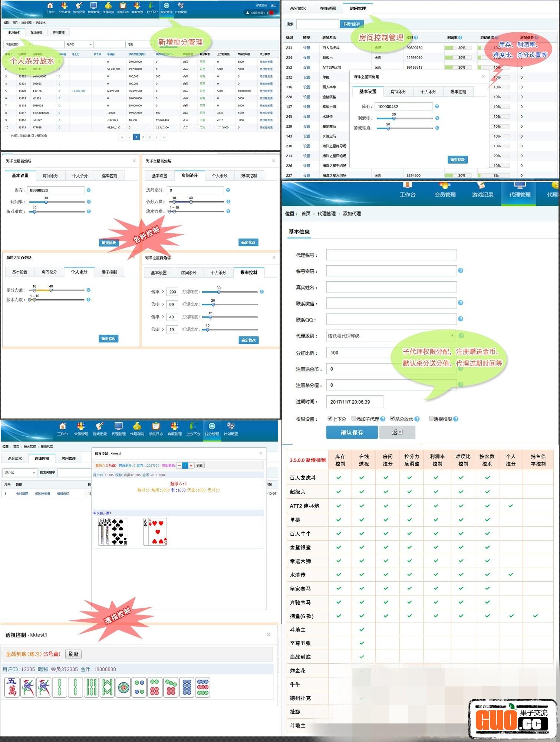Select 房间杀分 tab in dialog with 库存 100000482
This screenshot has width=560, height=742.
pyautogui.click(x=398, y=92)
